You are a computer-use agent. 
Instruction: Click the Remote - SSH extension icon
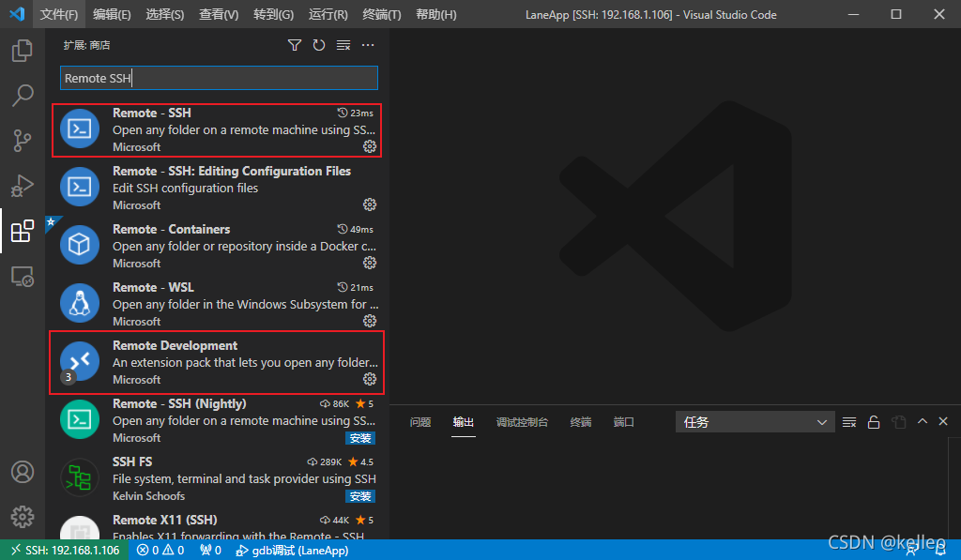click(x=80, y=129)
